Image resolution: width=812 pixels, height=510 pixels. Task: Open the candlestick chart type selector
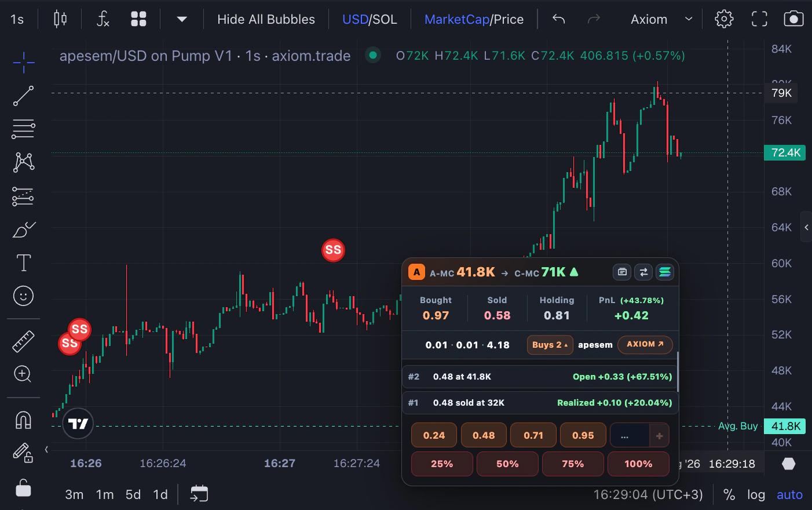click(x=60, y=19)
